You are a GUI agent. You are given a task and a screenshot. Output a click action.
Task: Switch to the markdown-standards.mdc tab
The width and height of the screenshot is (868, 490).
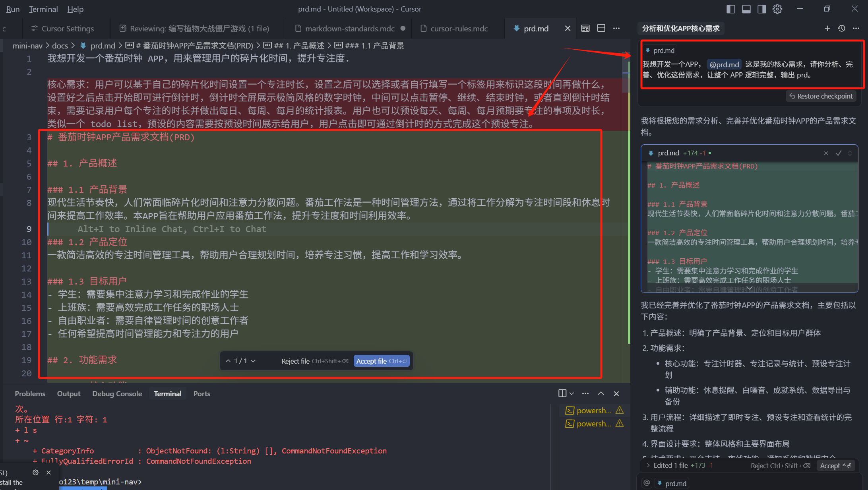click(350, 28)
